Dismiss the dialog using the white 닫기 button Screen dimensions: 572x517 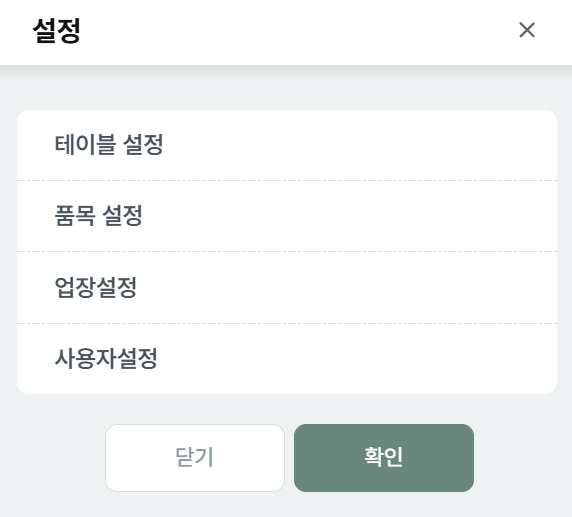195,458
